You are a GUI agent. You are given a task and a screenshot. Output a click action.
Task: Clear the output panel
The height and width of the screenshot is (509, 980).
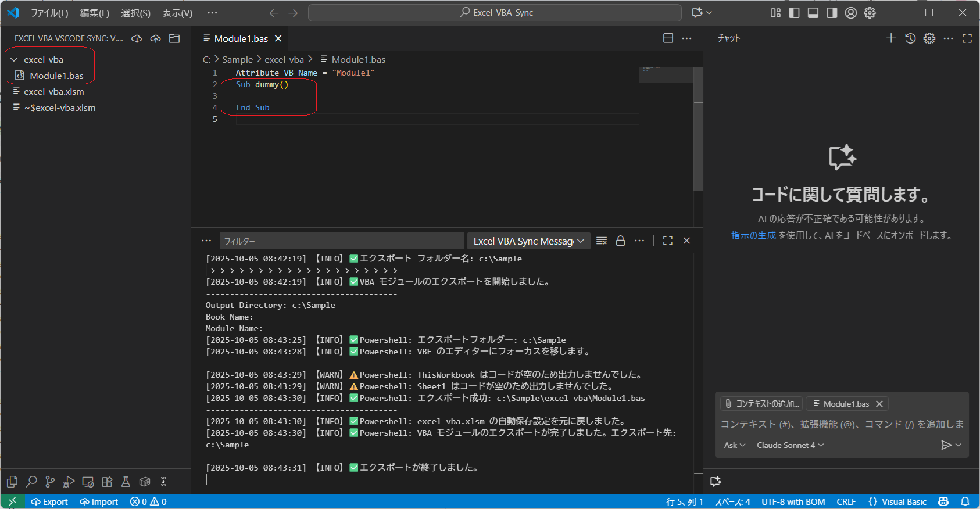tap(602, 241)
